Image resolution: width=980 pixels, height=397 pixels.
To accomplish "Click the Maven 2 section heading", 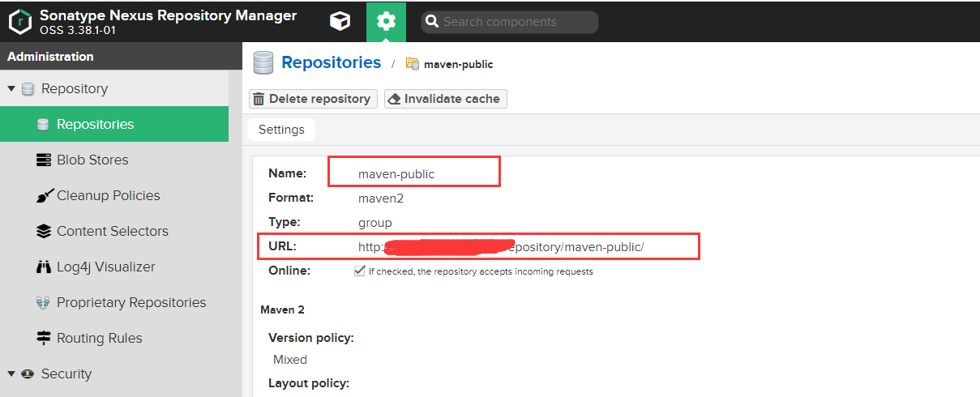I will point(282,309).
